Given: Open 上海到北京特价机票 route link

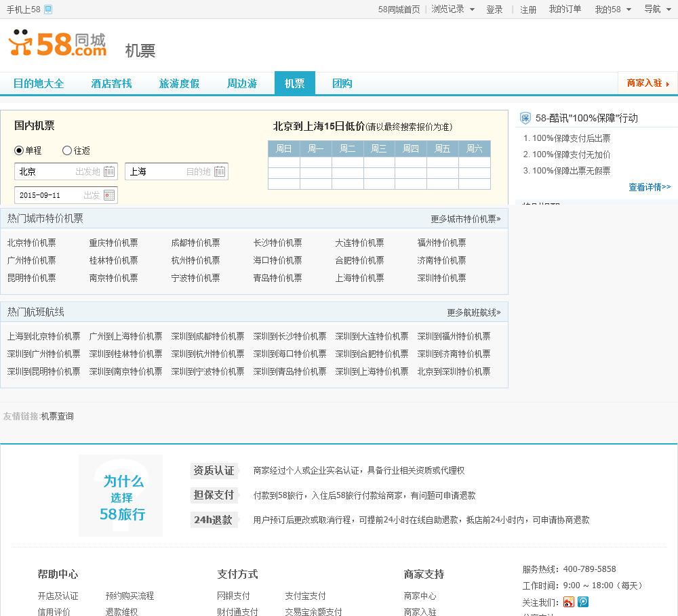Looking at the screenshot, I should click(x=43, y=336).
